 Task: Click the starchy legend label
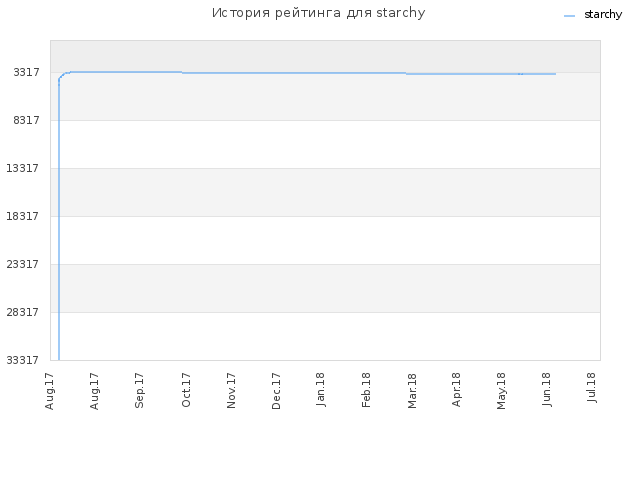(603, 15)
